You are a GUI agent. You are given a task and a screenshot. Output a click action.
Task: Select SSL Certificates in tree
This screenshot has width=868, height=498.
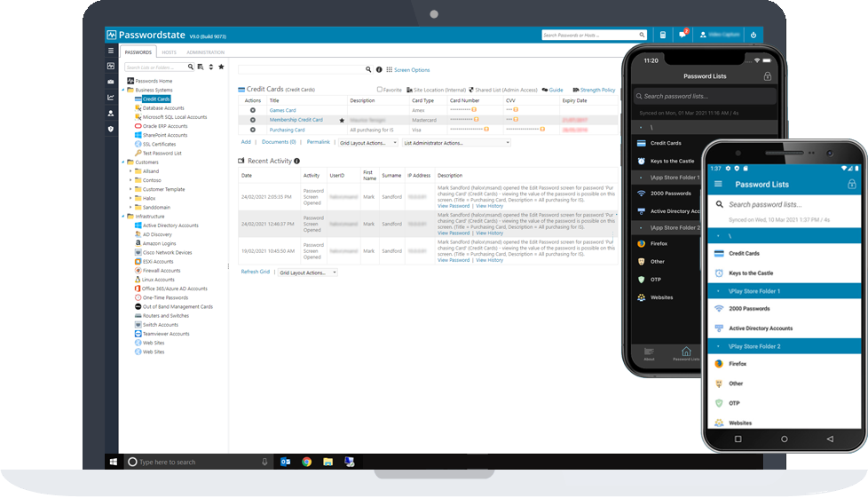160,144
